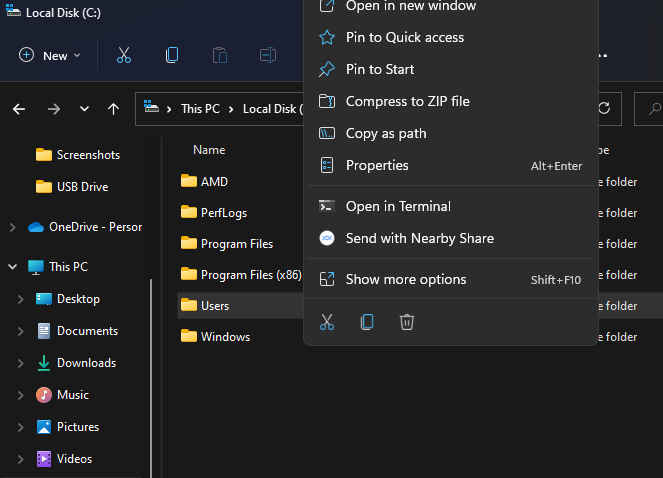This screenshot has width=663, height=478.
Task: Click the Desktop icon in the sidebar
Action: tap(44, 299)
